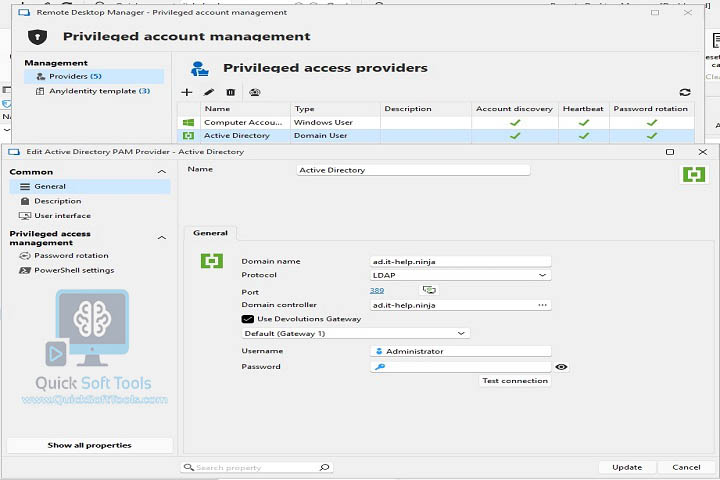Maximize the Edit Active Directory PAM Provider dialog
The image size is (720, 480).
[670, 152]
